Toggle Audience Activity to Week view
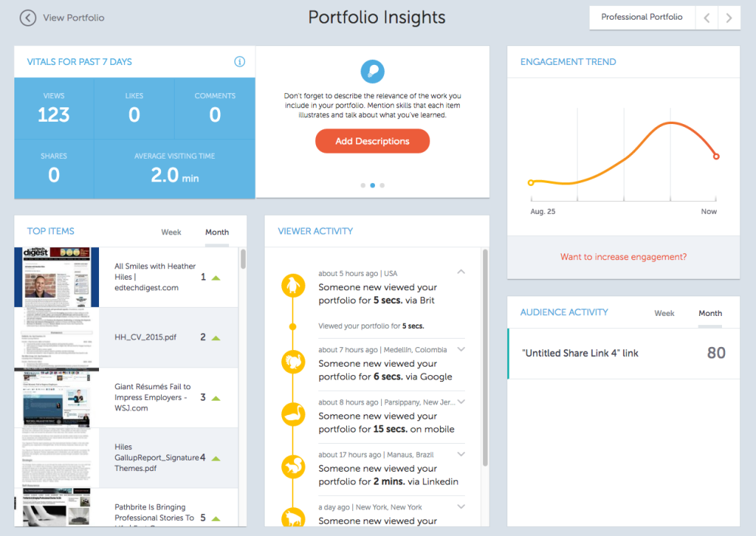 coord(664,313)
